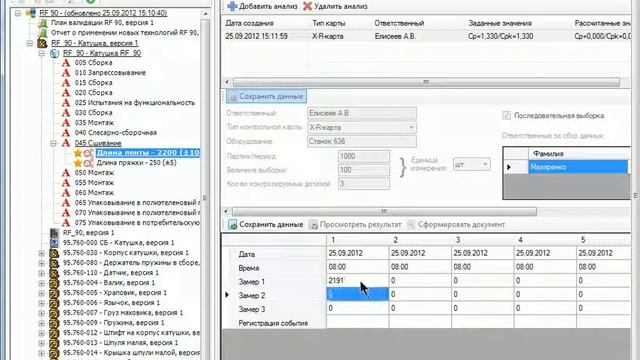Click the form area horizontal scrollbar
This screenshot has height=360, width=640.
[x=384, y=211]
